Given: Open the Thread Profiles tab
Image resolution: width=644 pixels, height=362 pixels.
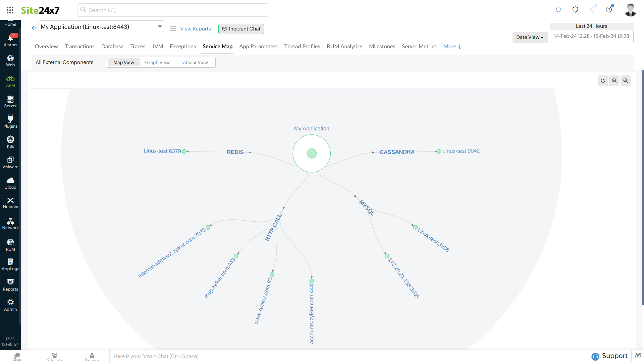Looking at the screenshot, I should [302, 46].
